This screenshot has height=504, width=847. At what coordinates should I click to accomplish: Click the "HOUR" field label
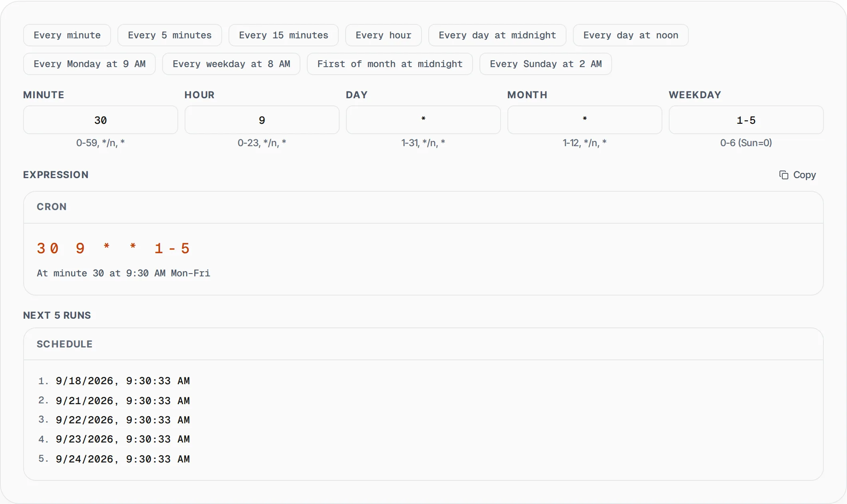click(x=200, y=95)
